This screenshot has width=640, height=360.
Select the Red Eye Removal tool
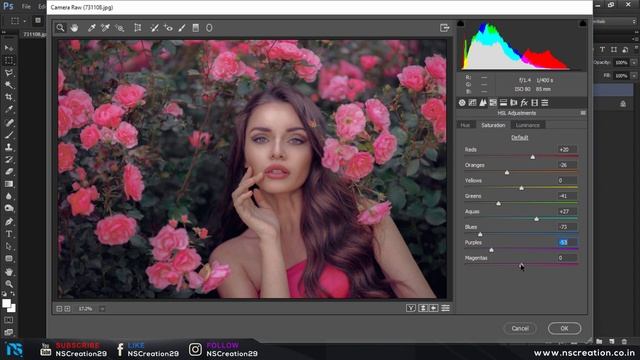point(168,28)
